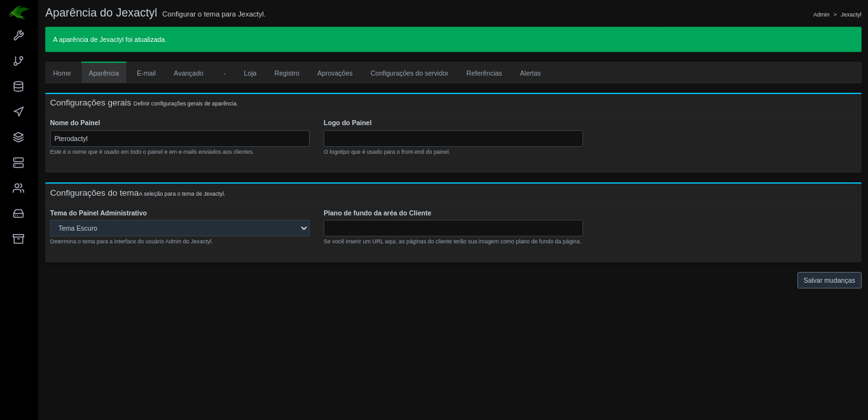Click 'O logotipo que é usado' help text
The height and width of the screenshot is (420, 868).
(x=387, y=152)
